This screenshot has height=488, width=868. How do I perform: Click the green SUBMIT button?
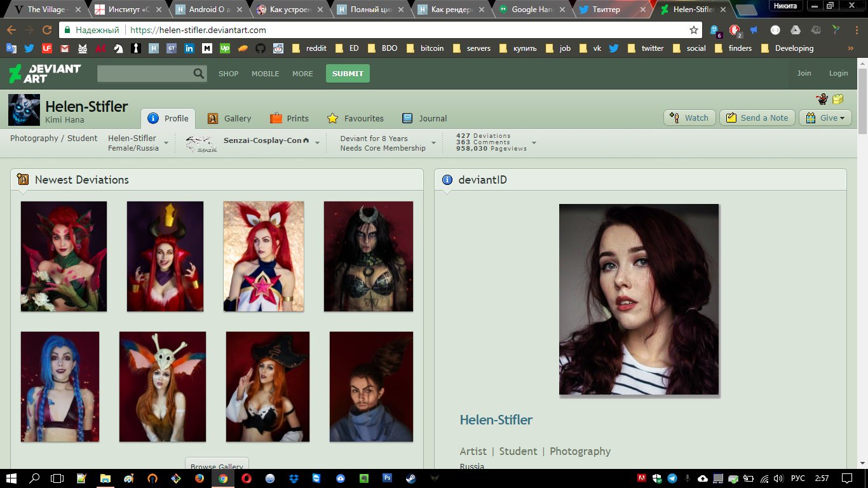point(348,74)
